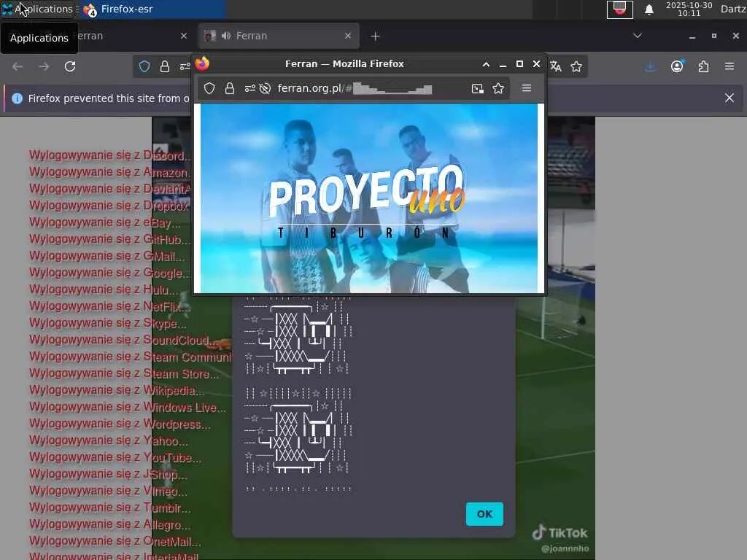Open extensions puzzle icon in main toolbar
747x560 pixels.
[x=703, y=66]
